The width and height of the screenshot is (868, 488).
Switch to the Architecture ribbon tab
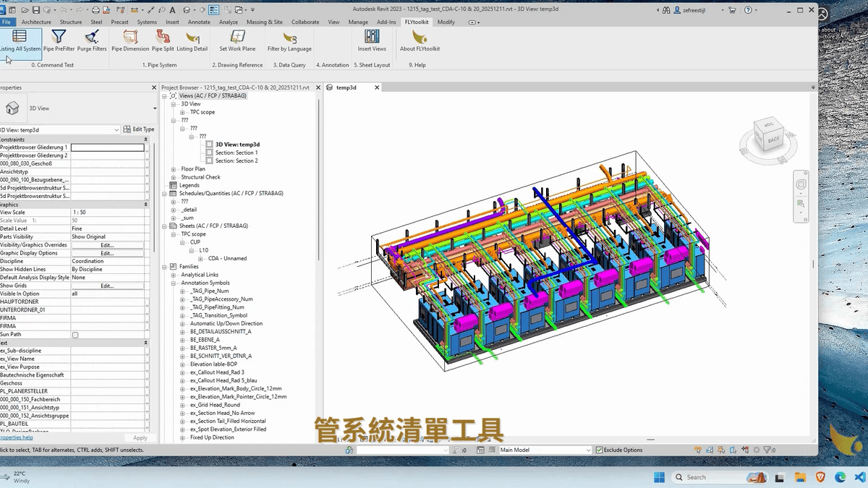click(36, 22)
